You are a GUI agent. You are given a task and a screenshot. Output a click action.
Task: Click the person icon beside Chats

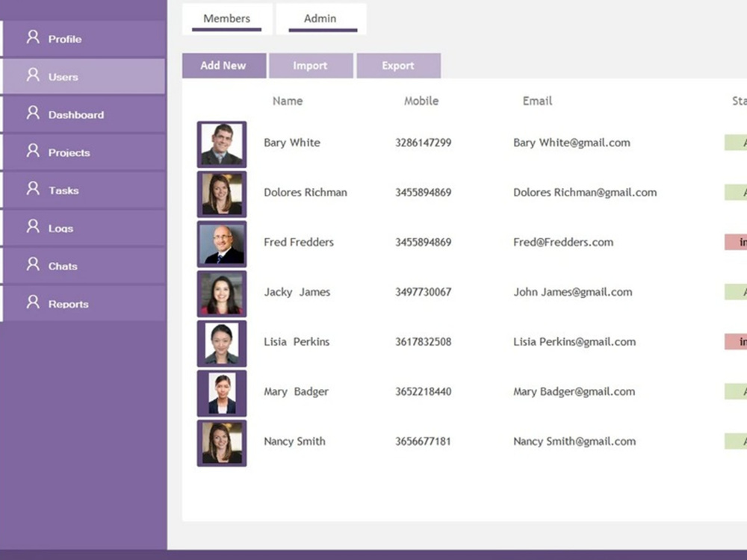[x=33, y=264]
